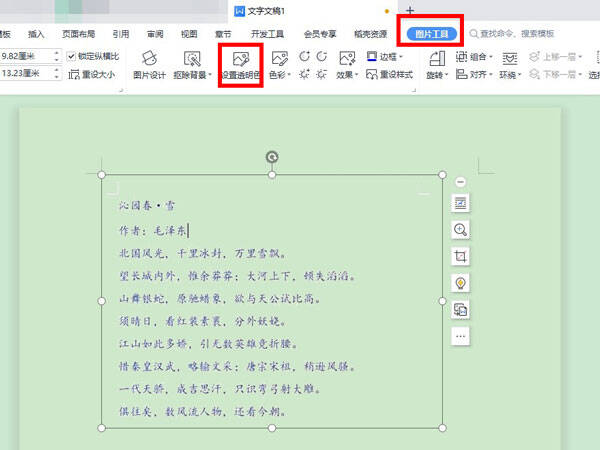This screenshot has width=600, height=450.
Task: Click the final line 俱往矣，数风流人物
Action: click(x=170, y=412)
